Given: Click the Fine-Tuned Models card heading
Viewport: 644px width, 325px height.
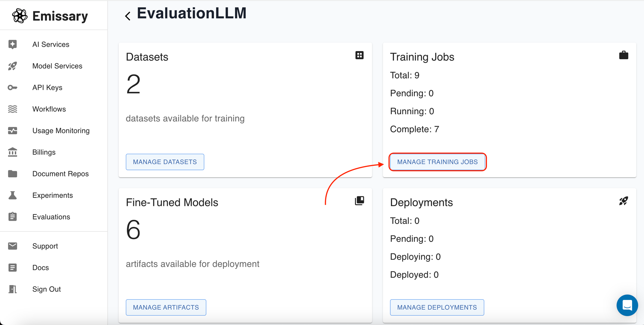Looking at the screenshot, I should 172,202.
